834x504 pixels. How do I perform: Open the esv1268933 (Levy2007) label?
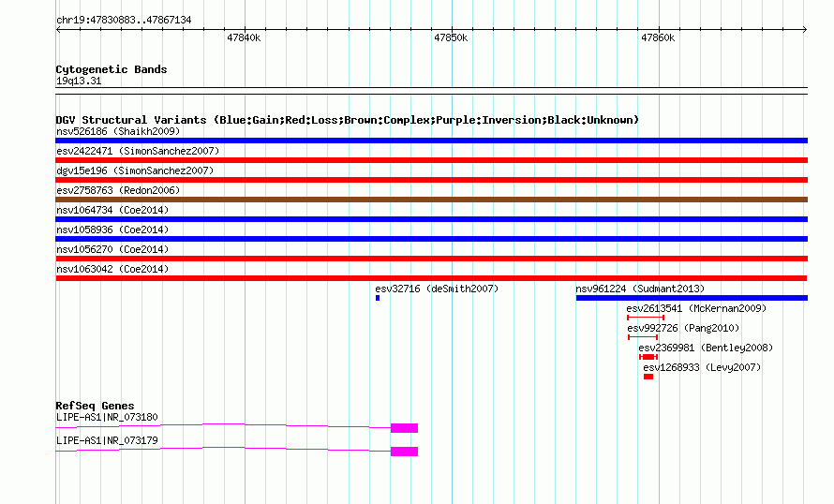[702, 367]
